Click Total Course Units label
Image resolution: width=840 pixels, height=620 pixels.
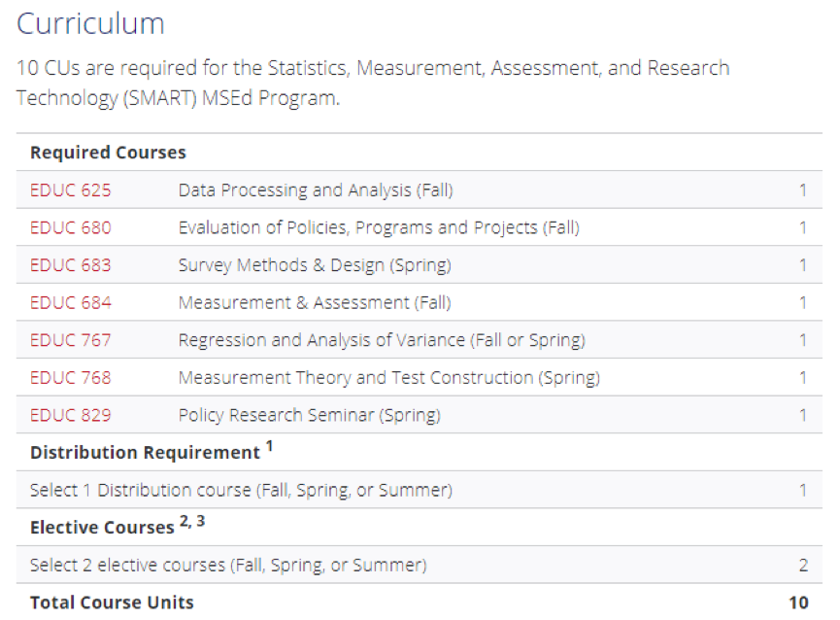tap(112, 603)
